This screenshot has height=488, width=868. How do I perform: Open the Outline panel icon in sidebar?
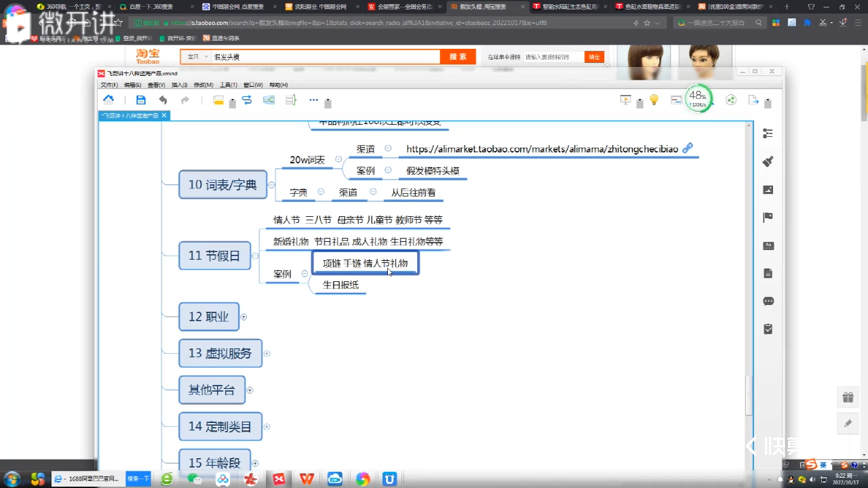click(768, 134)
